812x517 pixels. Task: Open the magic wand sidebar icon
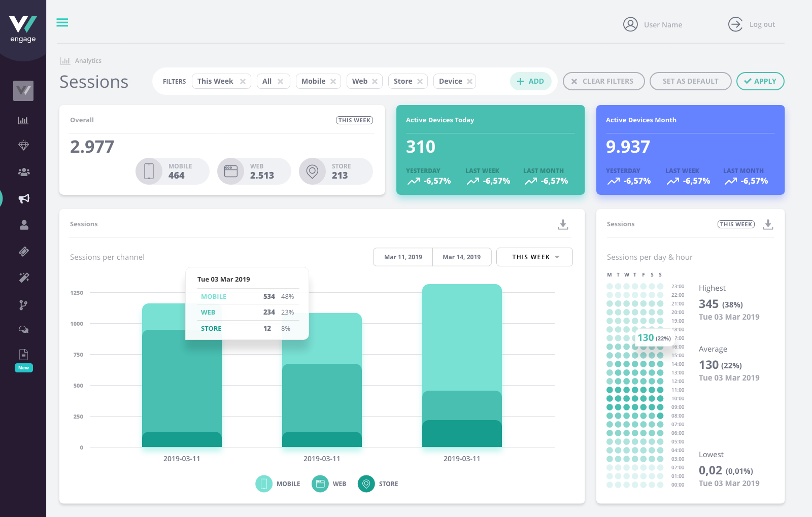coord(24,278)
